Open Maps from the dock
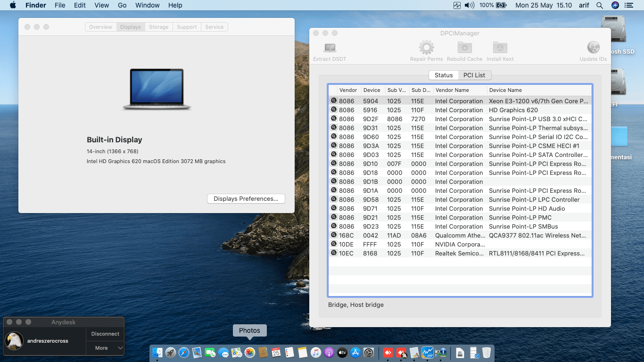Image resolution: width=644 pixels, height=362 pixels. 237,353
